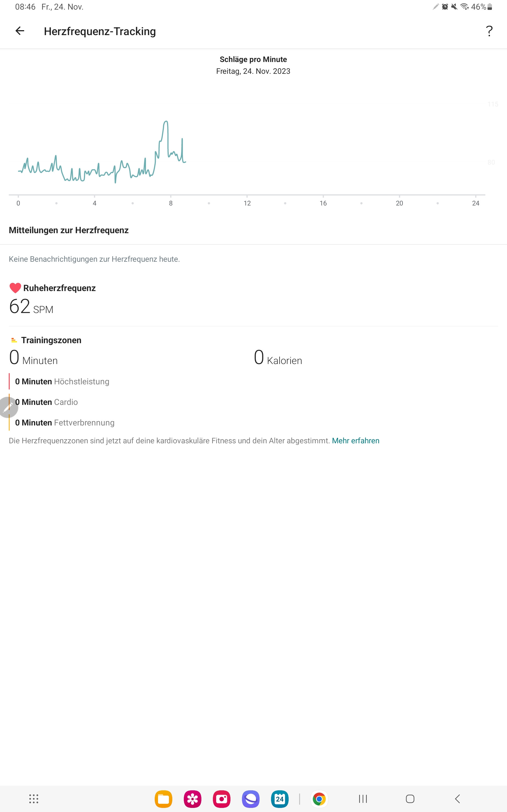507x812 pixels.
Task: Open the floating pencil edit handle
Action: pyautogui.click(x=7, y=407)
